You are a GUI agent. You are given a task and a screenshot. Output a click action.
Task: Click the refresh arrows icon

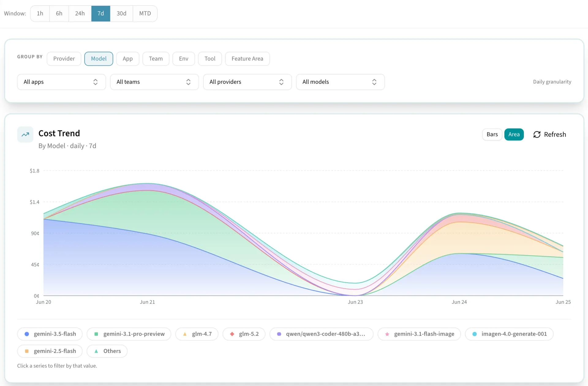[537, 135]
